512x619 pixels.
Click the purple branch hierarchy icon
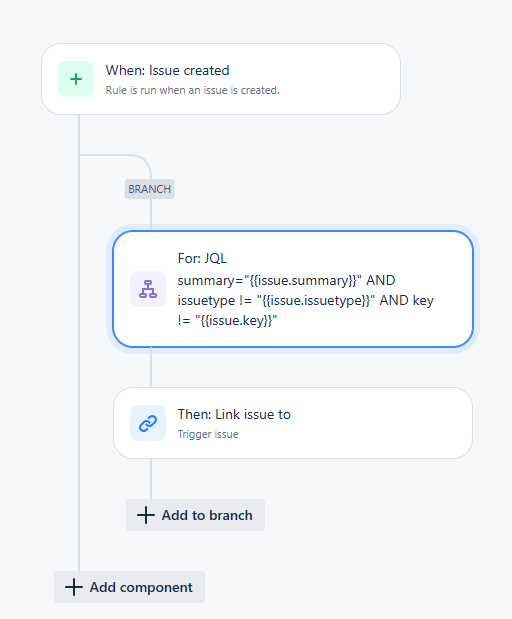click(x=148, y=289)
